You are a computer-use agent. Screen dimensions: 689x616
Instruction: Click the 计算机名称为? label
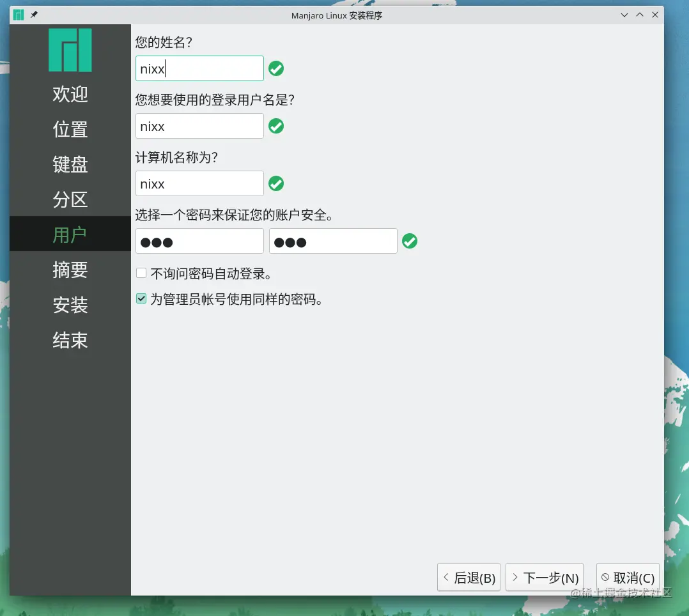pyautogui.click(x=176, y=157)
